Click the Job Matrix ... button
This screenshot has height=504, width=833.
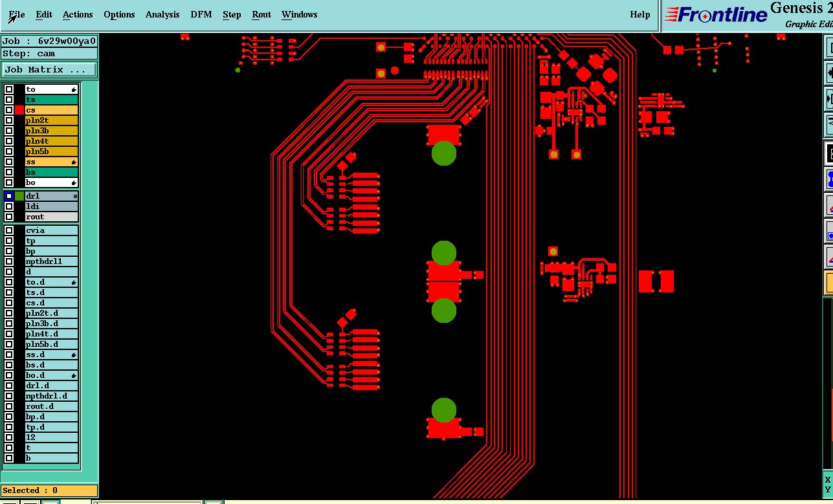tap(49, 69)
